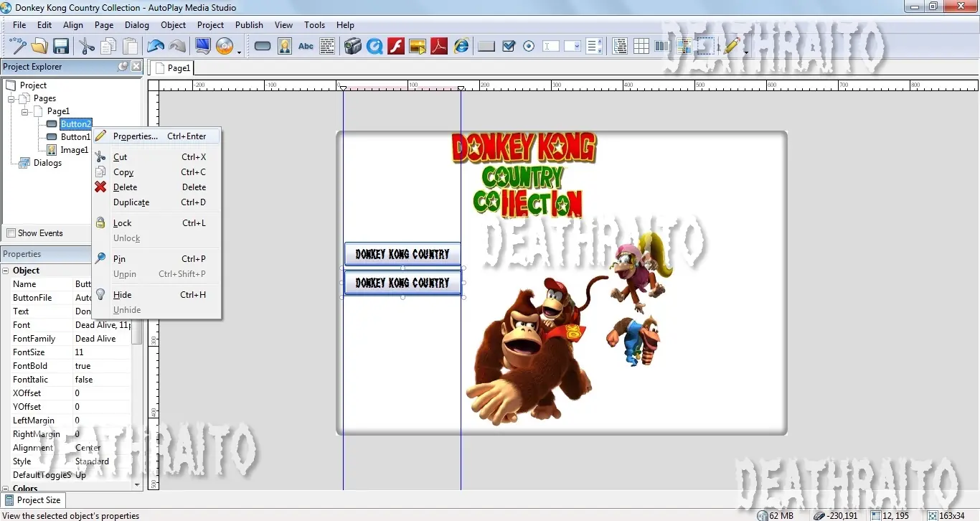This screenshot has width=980, height=521.
Task: Click the upper DONKEY KONG COUNTRY button on canvas
Action: pos(402,254)
